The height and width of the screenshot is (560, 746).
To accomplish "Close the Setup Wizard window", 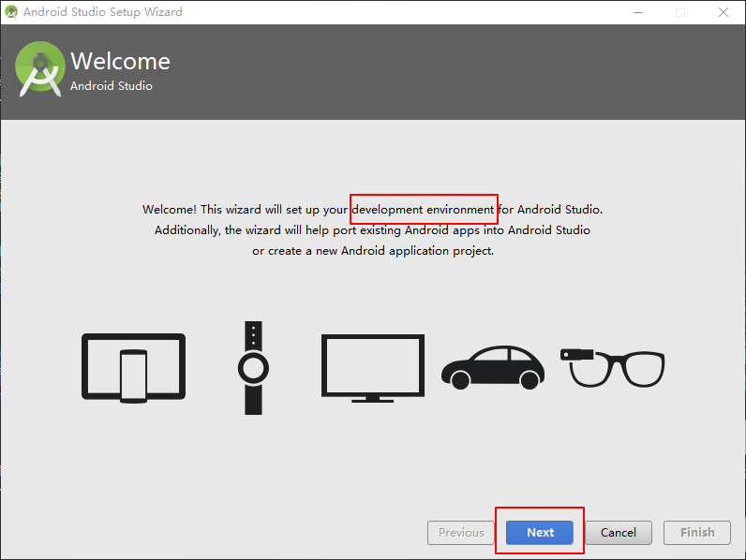I will click(x=724, y=12).
